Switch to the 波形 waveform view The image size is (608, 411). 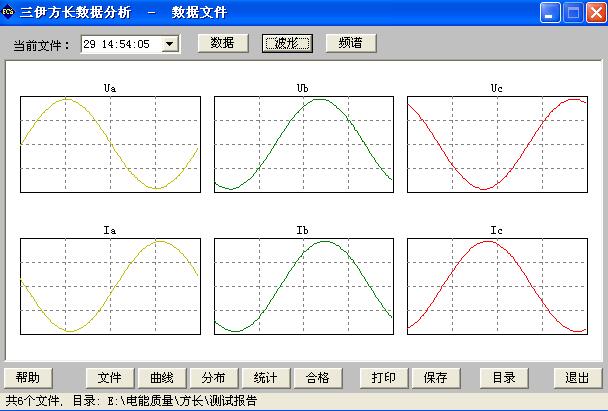click(287, 43)
